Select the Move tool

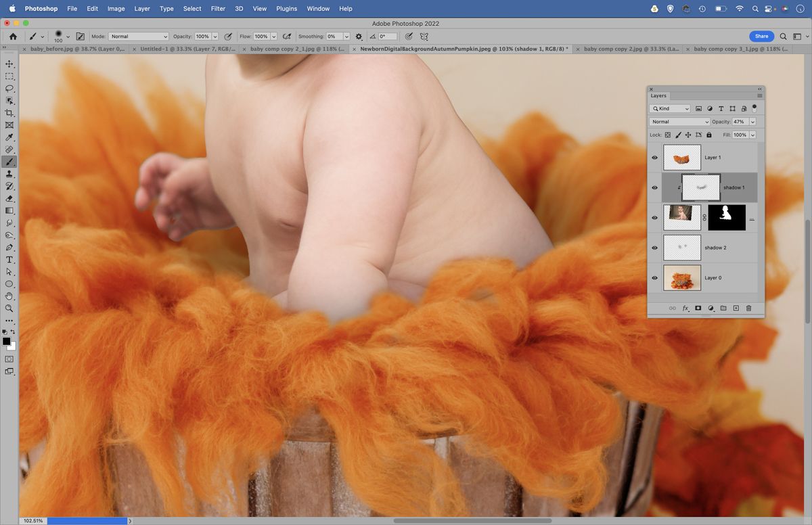click(x=9, y=64)
